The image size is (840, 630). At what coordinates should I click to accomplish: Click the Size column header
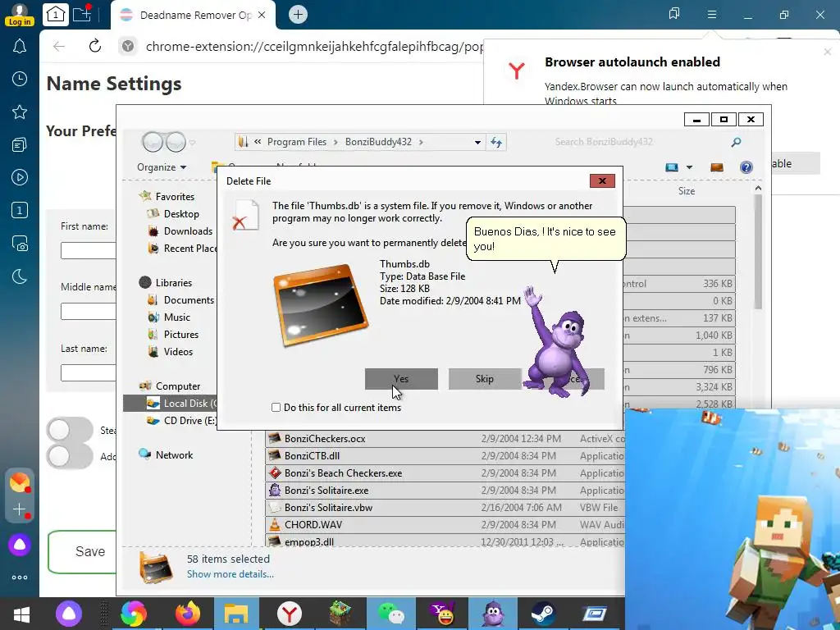[x=687, y=191]
